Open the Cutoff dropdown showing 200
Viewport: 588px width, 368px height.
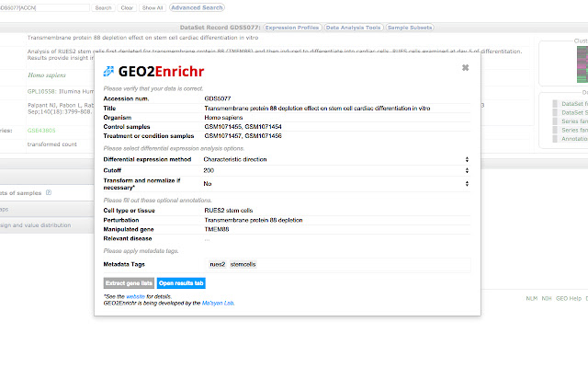(x=336, y=170)
